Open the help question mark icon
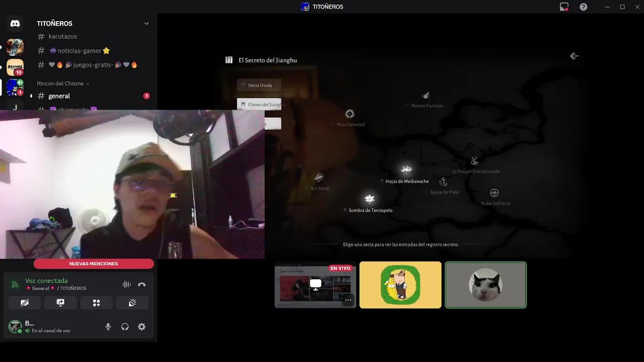Viewport: 644px width, 362px height. pos(583,7)
